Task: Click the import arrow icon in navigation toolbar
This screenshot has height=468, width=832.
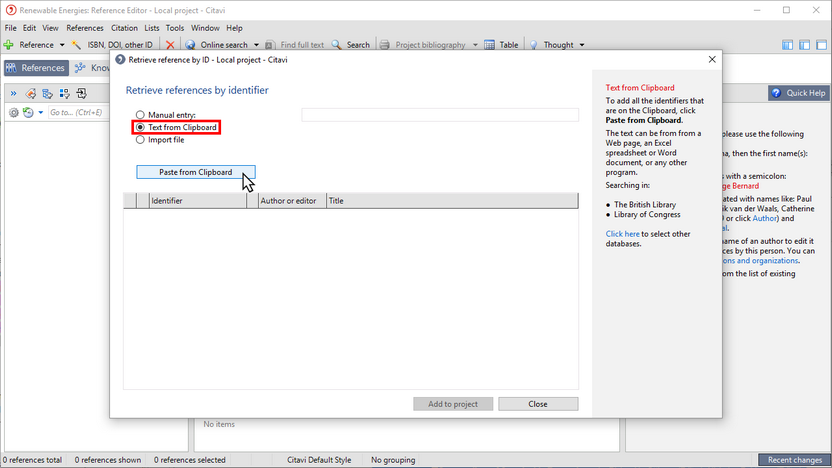Action: [x=82, y=94]
